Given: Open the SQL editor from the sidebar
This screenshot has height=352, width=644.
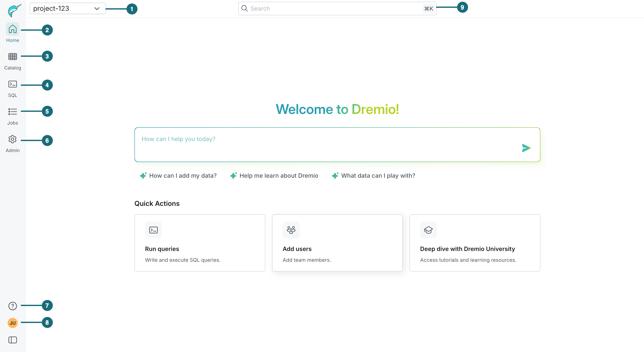Looking at the screenshot, I should [x=12, y=84].
